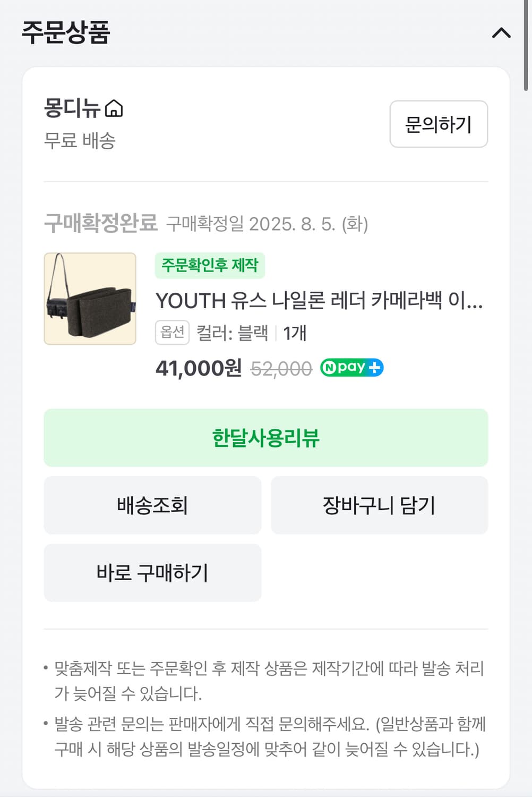Click the page scrollbar on the right edge
Screen dimensions: 532x797
(526, 45)
